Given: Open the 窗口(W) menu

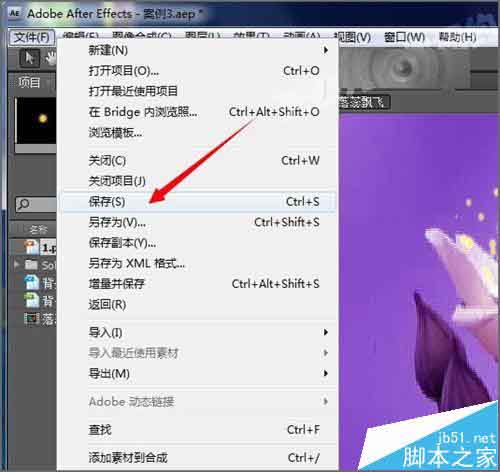Looking at the screenshot, I should point(404,37).
